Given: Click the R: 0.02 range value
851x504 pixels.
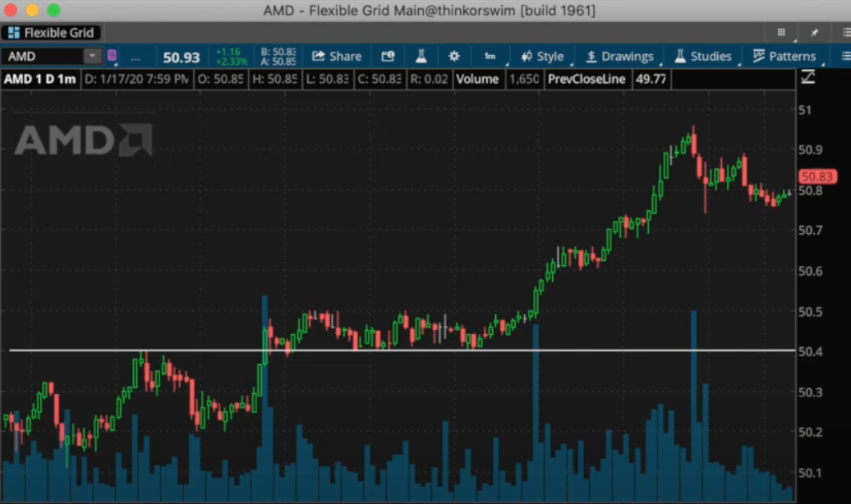Looking at the screenshot, I should [x=429, y=79].
